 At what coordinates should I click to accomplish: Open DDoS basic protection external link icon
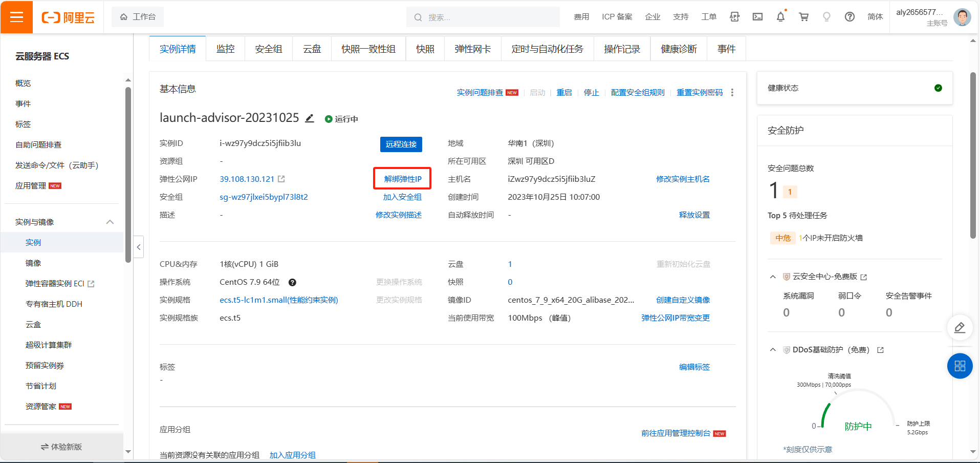pos(881,350)
